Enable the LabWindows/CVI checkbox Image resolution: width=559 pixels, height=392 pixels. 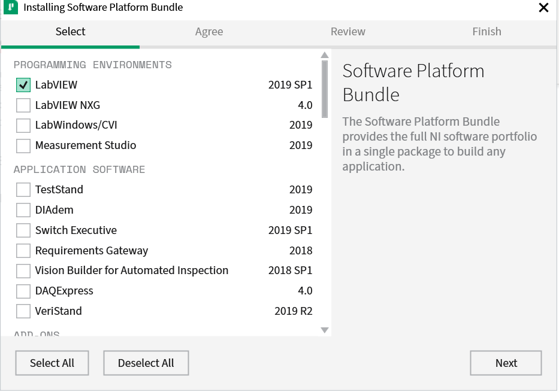[23, 125]
